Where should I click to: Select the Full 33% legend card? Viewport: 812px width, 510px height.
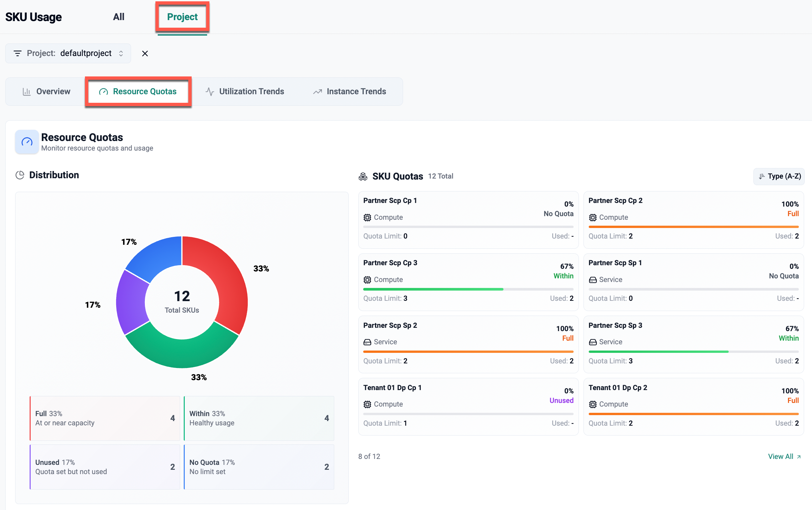[x=105, y=418]
